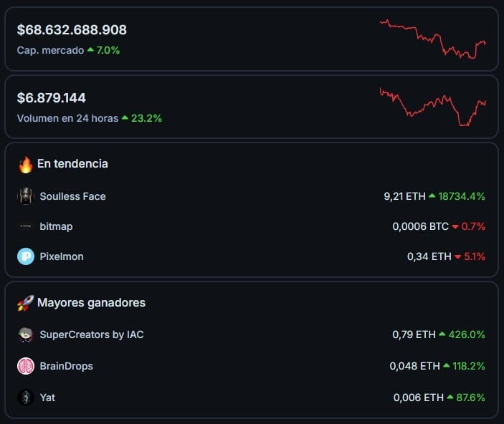Image resolution: width=504 pixels, height=424 pixels.
Task: Open the BrainDrops collection link
Action: click(67, 366)
